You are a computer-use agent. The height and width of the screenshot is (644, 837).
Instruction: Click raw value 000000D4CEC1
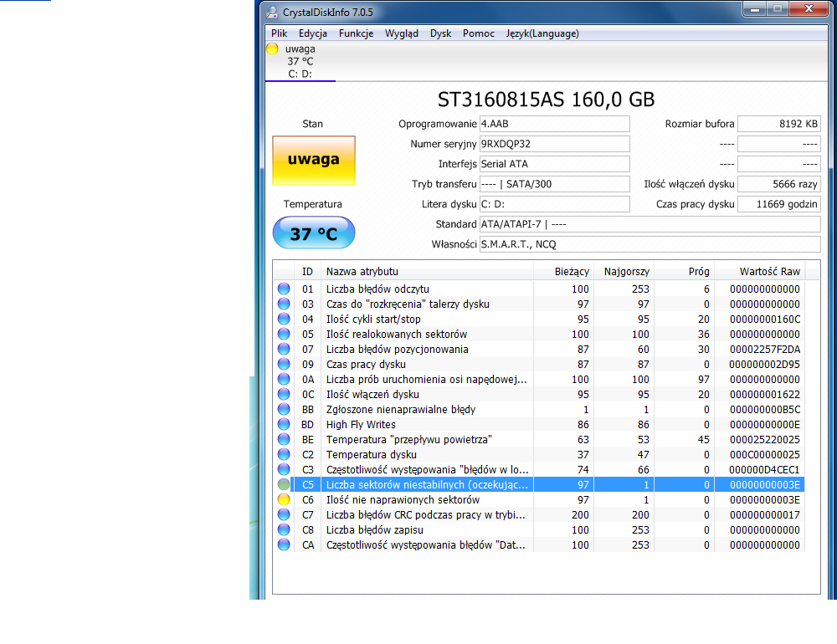pyautogui.click(x=764, y=469)
